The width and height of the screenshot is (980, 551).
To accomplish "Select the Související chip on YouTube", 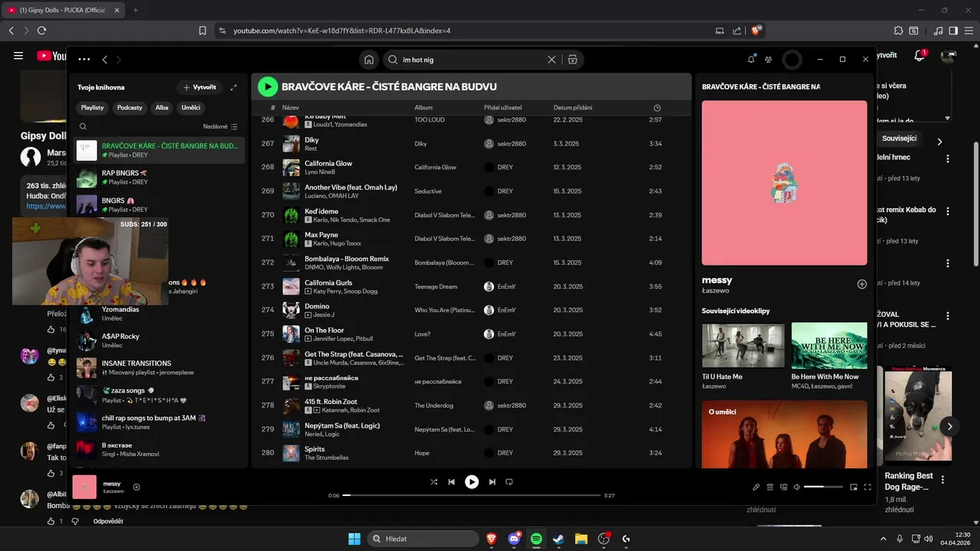I will pos(900,139).
